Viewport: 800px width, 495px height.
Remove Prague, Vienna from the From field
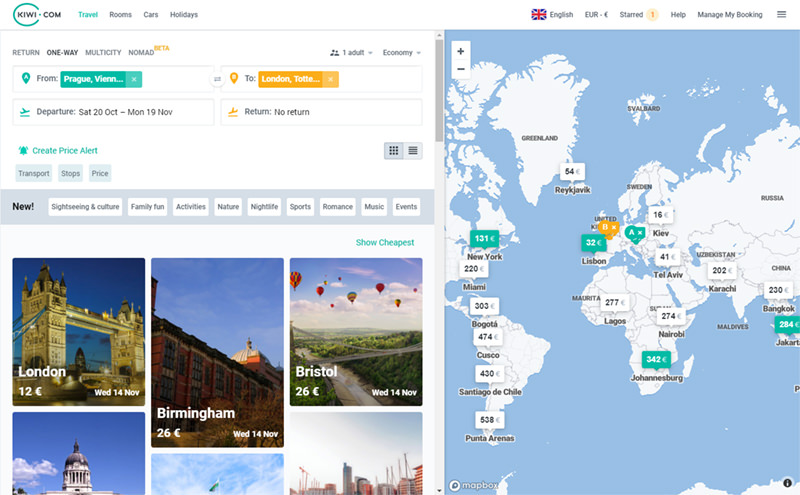click(x=134, y=79)
